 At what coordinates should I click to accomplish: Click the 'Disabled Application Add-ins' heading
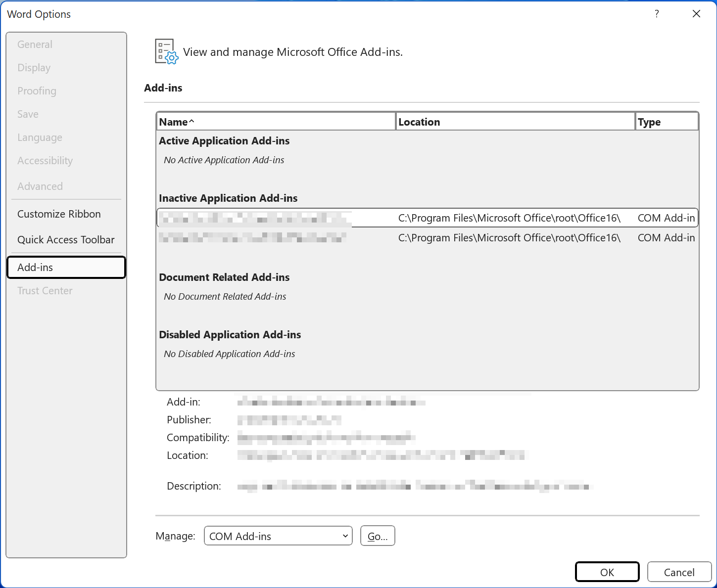pos(230,335)
